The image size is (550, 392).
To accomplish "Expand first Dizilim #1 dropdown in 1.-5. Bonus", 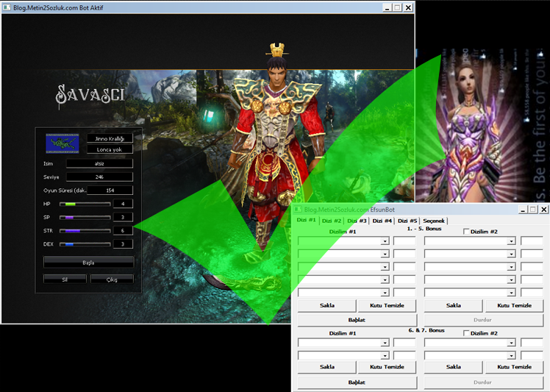I will tap(385, 241).
